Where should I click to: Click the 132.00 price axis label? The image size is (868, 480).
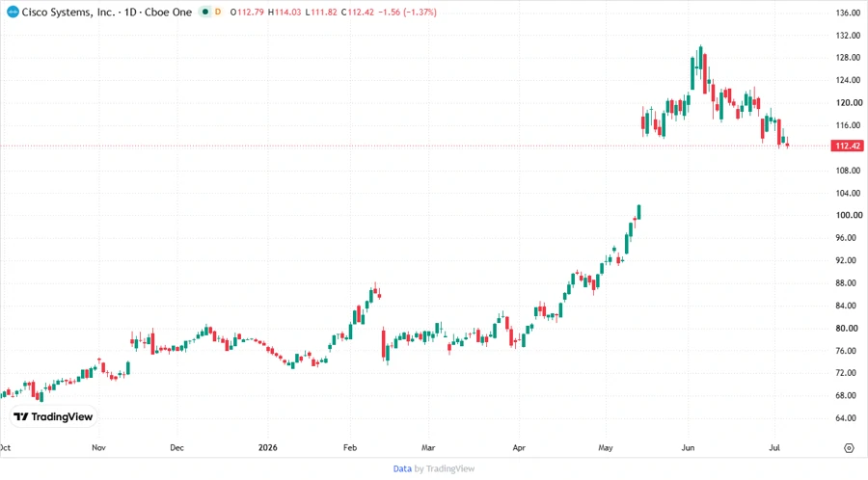tap(848, 36)
